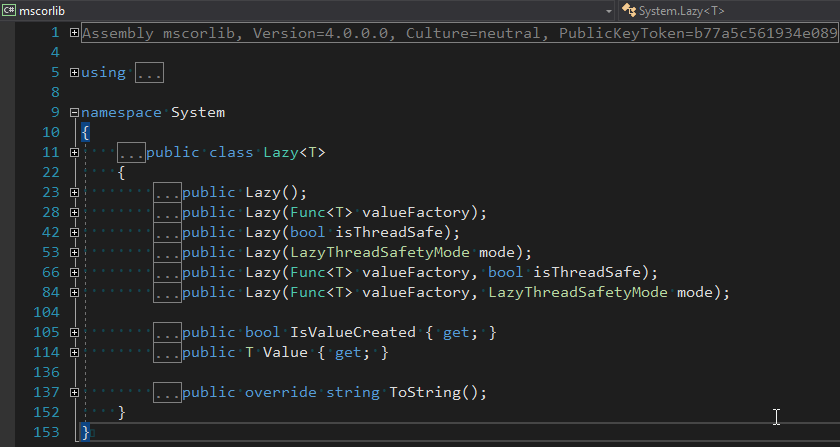The image size is (840, 447).
Task: Click the ellipsis box before public T Value
Action: pos(167,353)
